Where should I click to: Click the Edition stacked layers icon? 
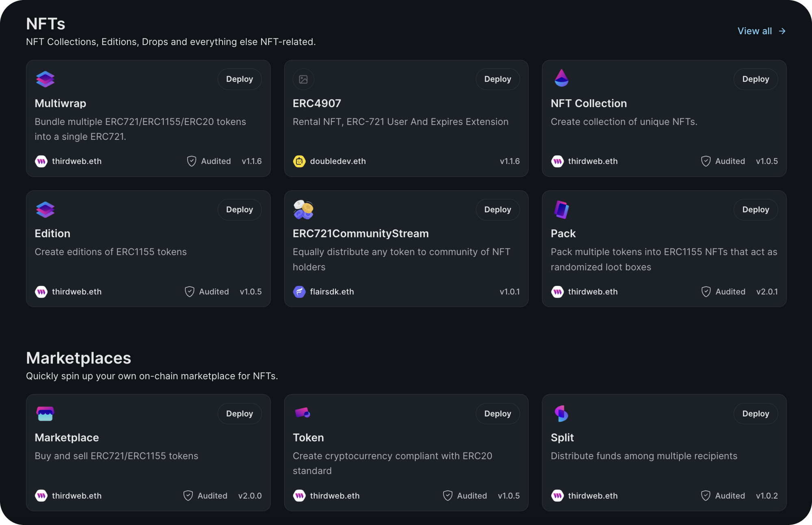(45, 210)
